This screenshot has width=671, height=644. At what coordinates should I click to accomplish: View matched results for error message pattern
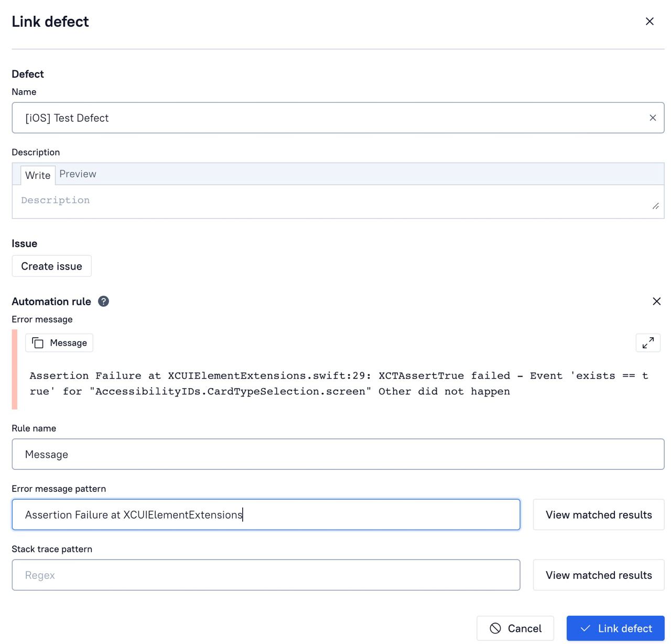click(598, 515)
